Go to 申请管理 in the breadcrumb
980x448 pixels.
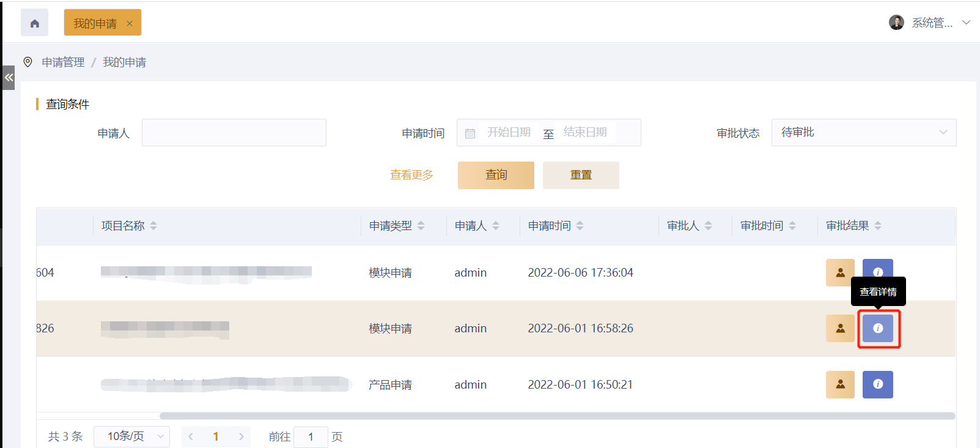(63, 62)
